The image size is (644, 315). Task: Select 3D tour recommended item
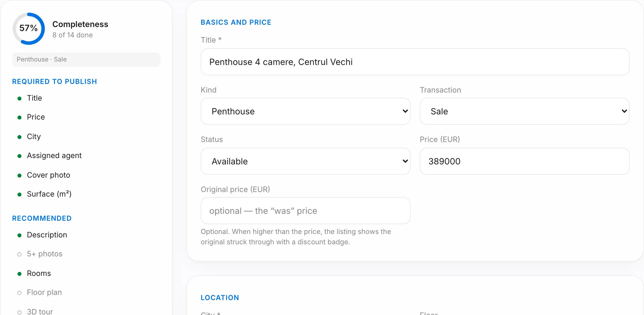[x=40, y=312]
